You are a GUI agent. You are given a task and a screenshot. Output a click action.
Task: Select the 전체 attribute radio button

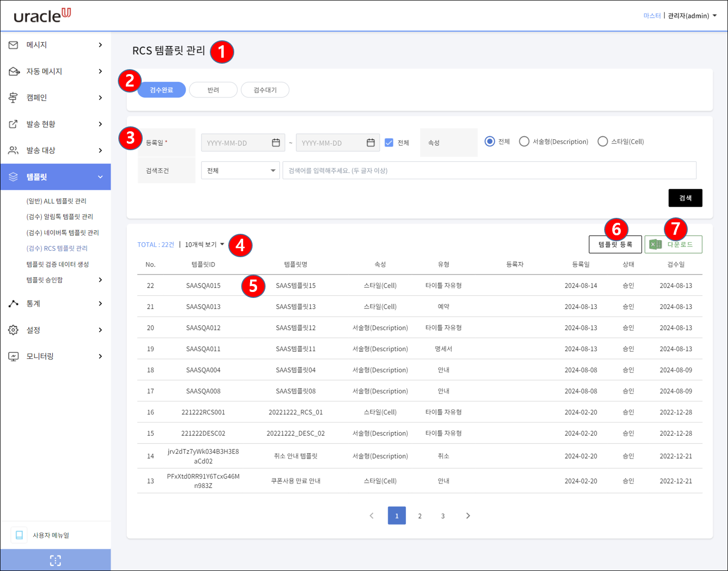coord(490,141)
